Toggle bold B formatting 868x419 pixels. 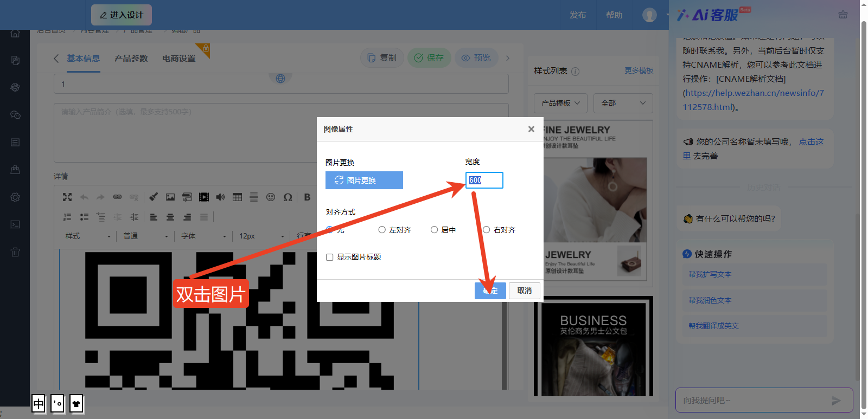[307, 197]
